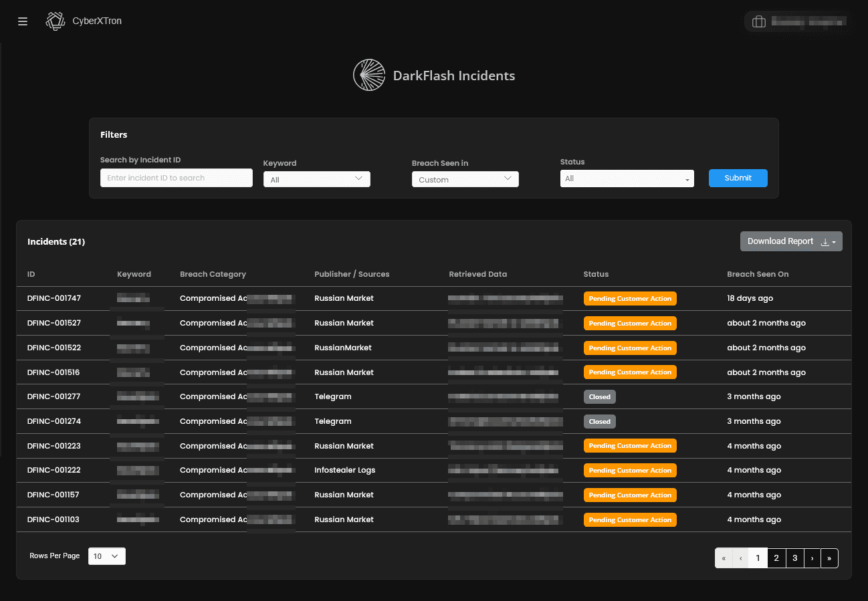Screen dimensions: 868x601
Task: Select page 2 of the incident list
Action: pos(776,558)
